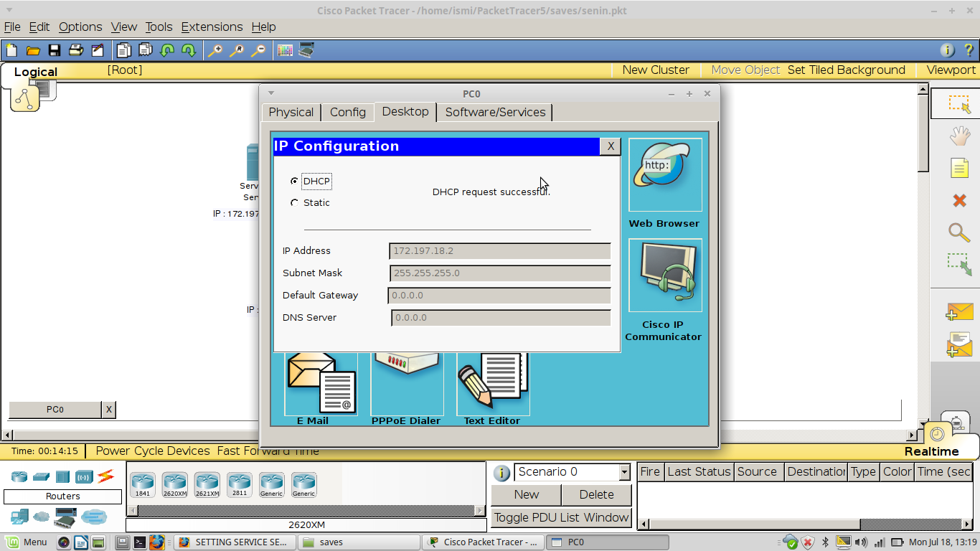Select the Static radio button
Image resolution: width=980 pixels, height=551 pixels.
click(294, 203)
